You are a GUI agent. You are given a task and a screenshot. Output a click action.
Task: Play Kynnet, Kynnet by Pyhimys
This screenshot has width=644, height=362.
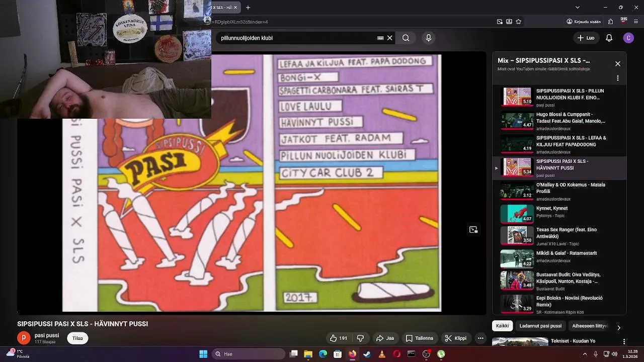(559, 213)
